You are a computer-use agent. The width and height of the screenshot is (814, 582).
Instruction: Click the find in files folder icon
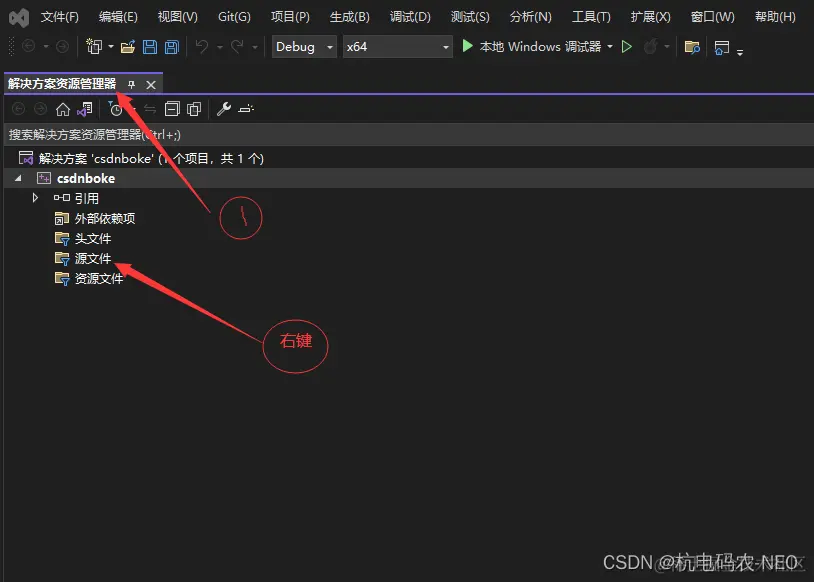pos(692,47)
